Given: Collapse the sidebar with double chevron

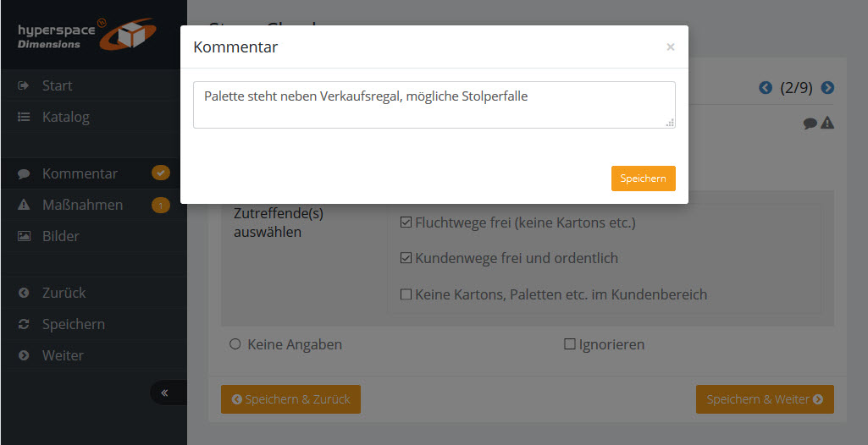Looking at the screenshot, I should point(164,393).
